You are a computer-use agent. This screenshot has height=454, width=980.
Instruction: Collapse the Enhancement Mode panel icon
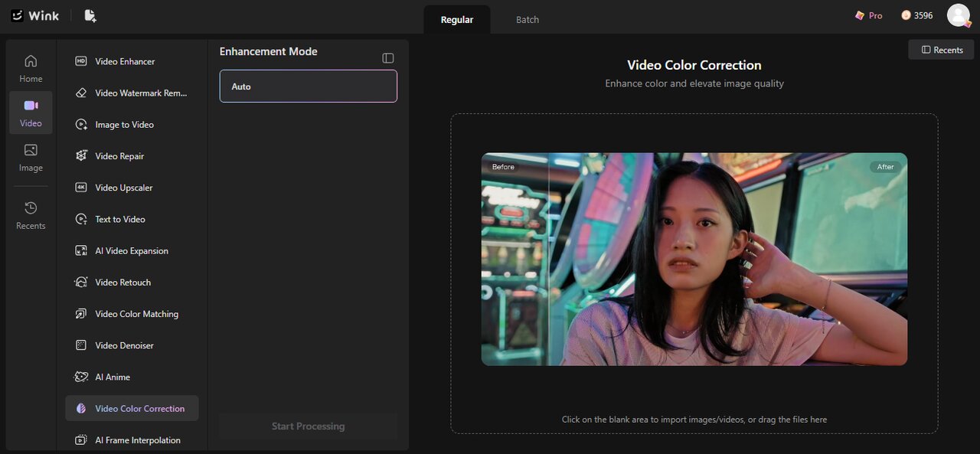388,58
